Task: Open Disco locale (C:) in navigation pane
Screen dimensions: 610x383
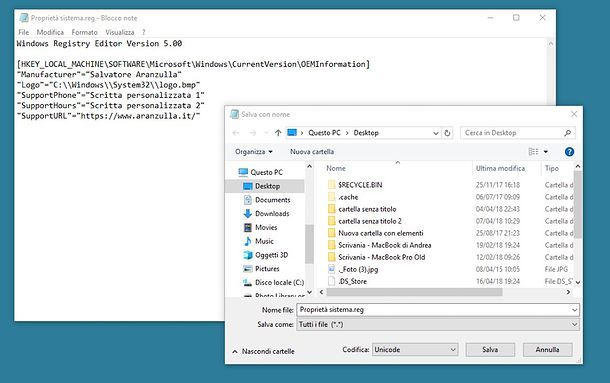Action: pyautogui.click(x=273, y=282)
